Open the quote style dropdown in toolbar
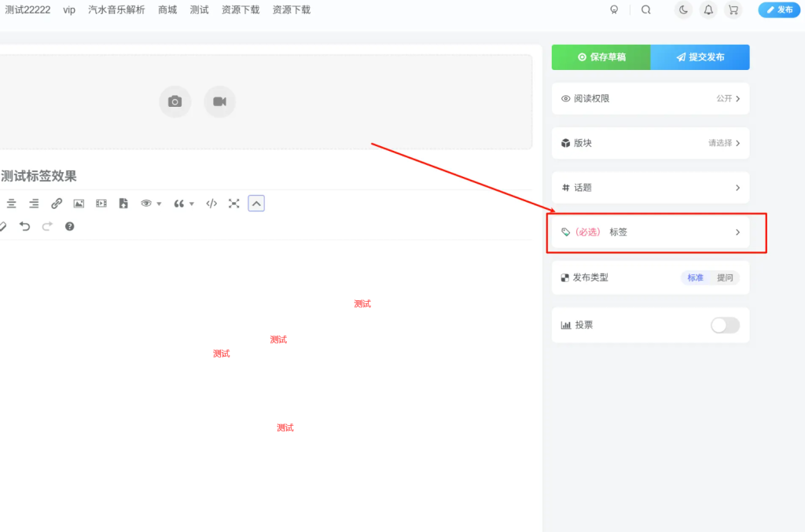805x532 pixels. click(x=184, y=204)
